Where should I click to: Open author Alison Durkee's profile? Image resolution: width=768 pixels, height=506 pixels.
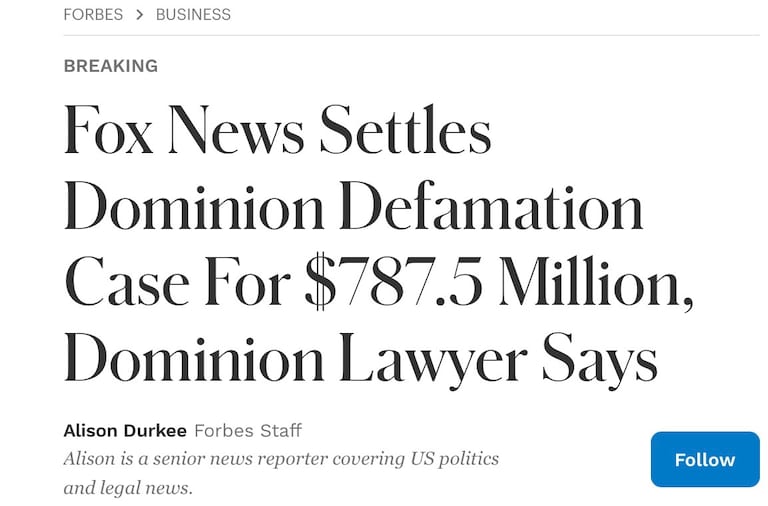click(124, 431)
